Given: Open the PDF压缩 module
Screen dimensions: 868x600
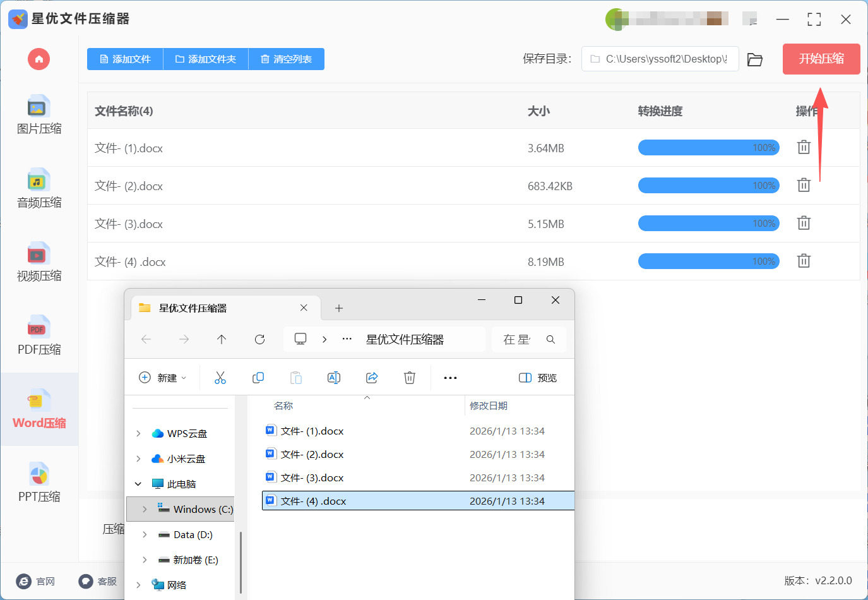Looking at the screenshot, I should 39,336.
